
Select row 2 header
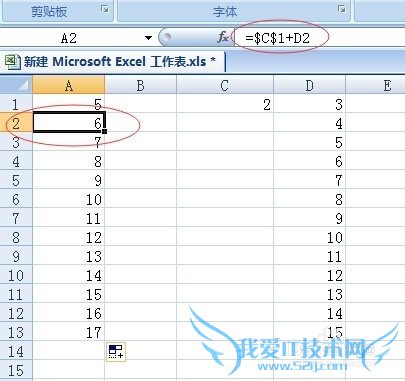coord(16,123)
